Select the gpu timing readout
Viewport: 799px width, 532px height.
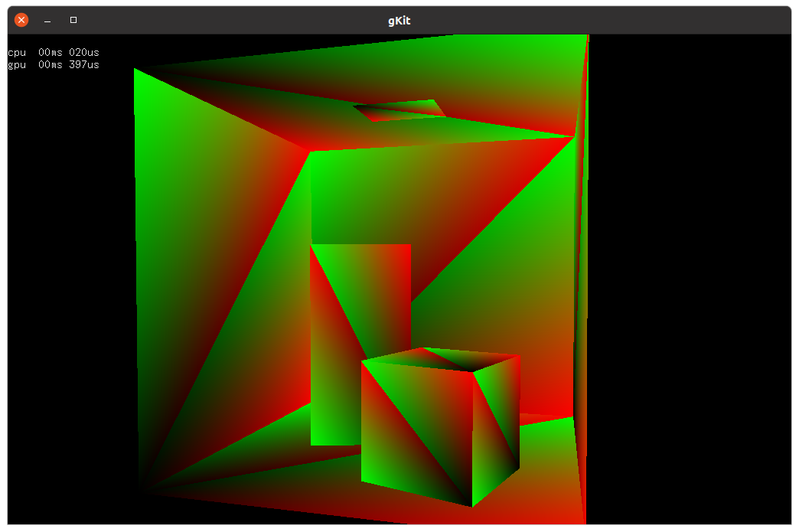tap(53, 65)
